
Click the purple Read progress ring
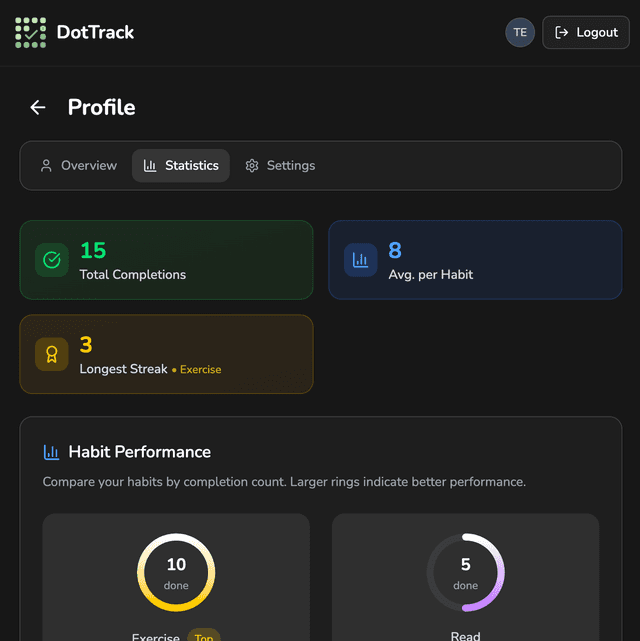pos(466,572)
